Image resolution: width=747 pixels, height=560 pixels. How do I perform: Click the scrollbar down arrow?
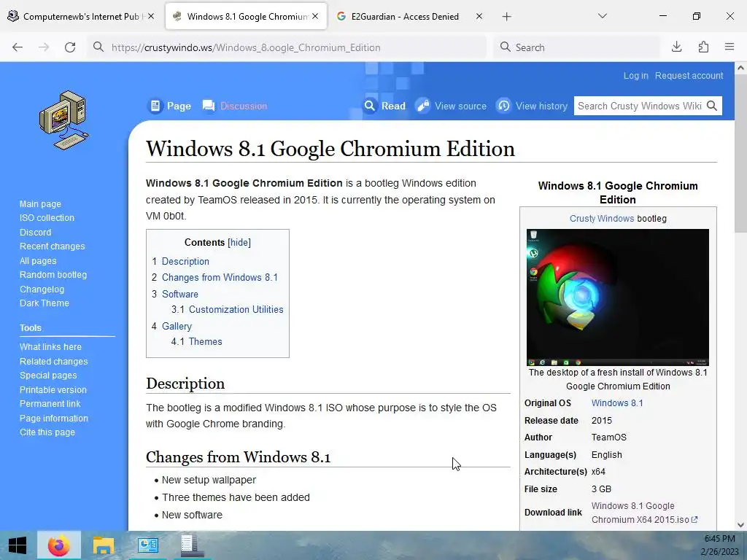coord(740,525)
